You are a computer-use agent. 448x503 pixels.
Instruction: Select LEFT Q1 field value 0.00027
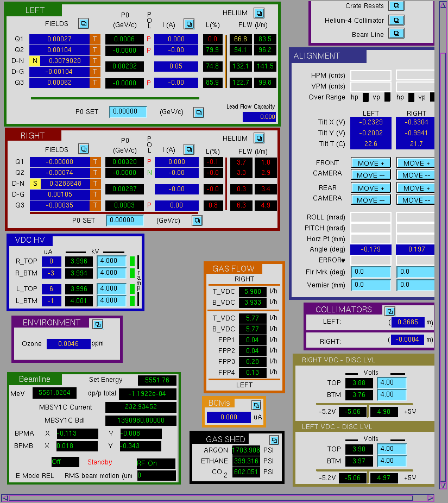click(59, 39)
